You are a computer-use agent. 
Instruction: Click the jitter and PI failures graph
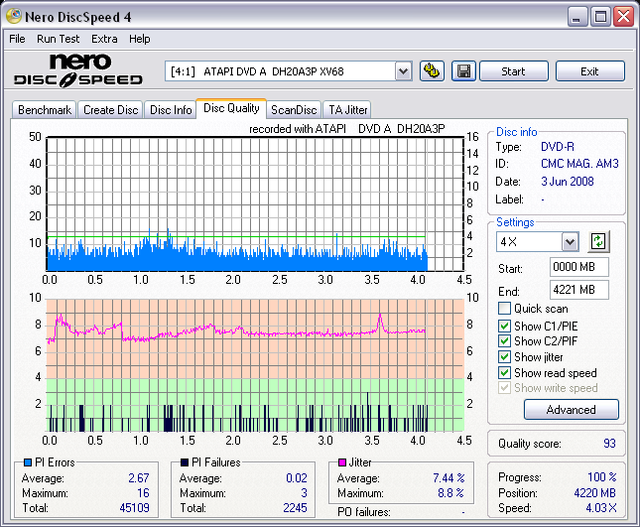pyautogui.click(x=255, y=365)
